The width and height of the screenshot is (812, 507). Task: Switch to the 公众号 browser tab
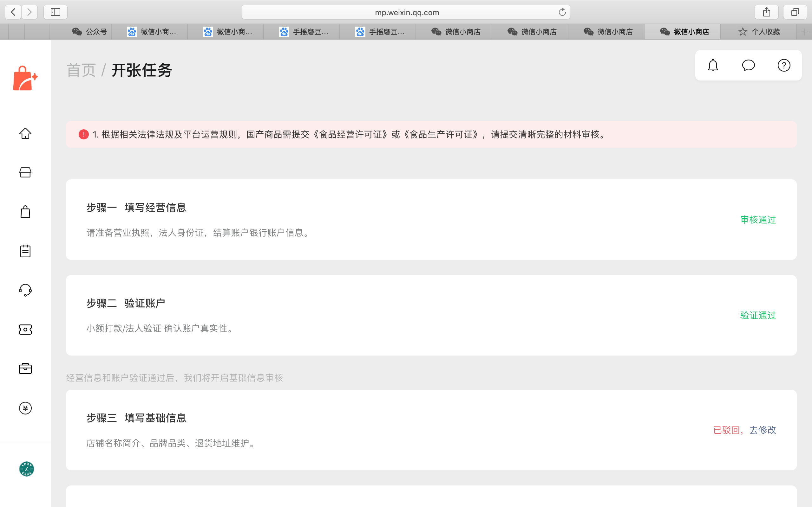(89, 32)
